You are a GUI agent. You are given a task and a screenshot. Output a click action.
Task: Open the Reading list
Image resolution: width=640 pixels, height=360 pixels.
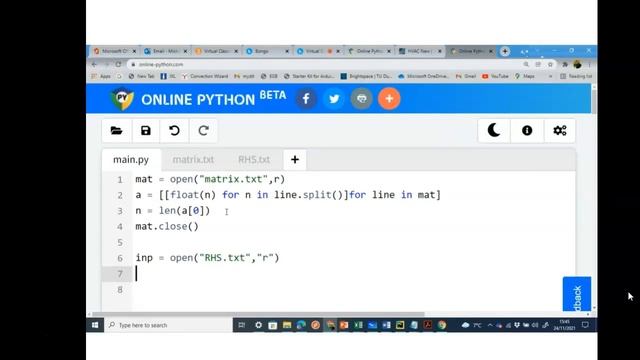tap(576, 76)
